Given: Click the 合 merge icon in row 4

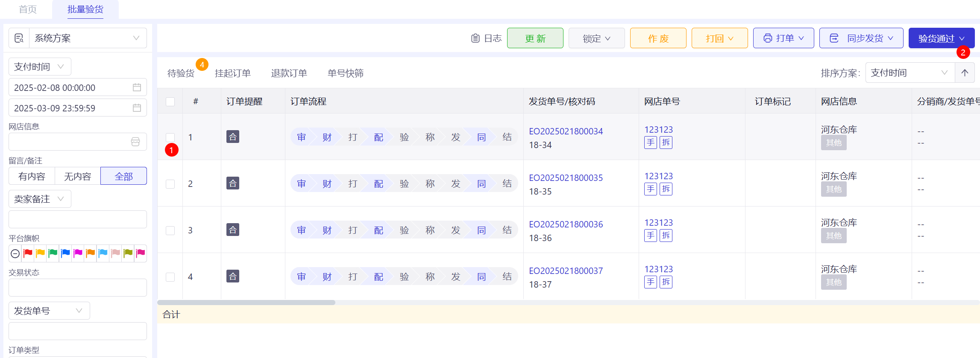Looking at the screenshot, I should click(x=233, y=277).
